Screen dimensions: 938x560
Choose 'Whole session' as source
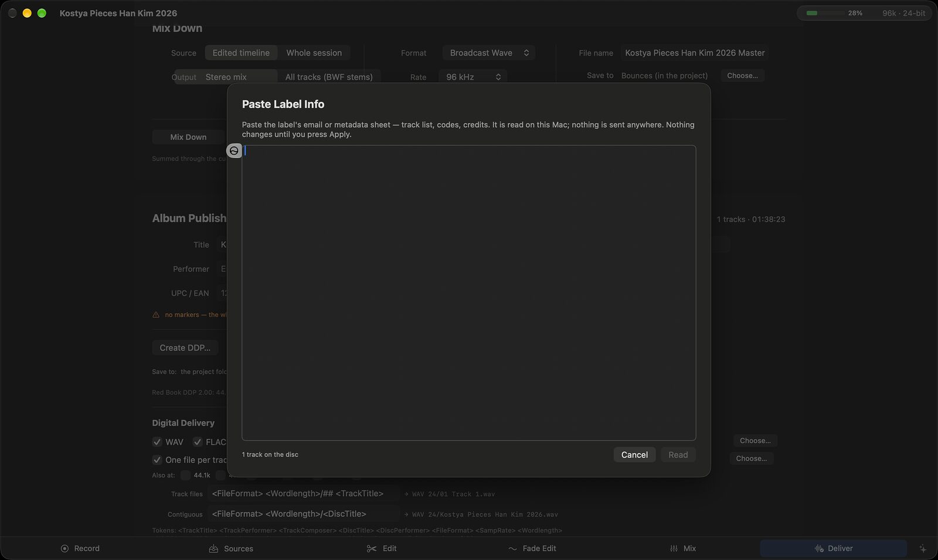pos(314,53)
